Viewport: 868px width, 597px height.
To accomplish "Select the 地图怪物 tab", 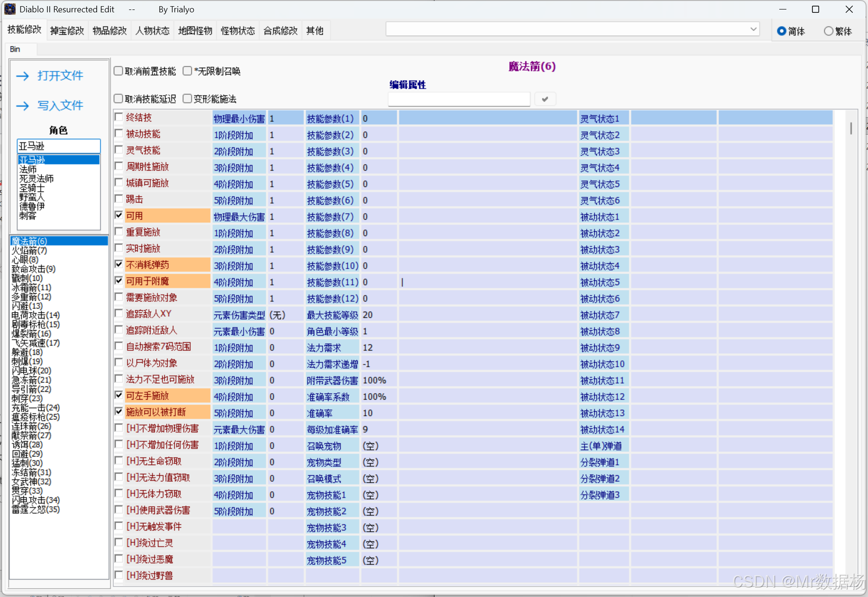I will tap(195, 31).
